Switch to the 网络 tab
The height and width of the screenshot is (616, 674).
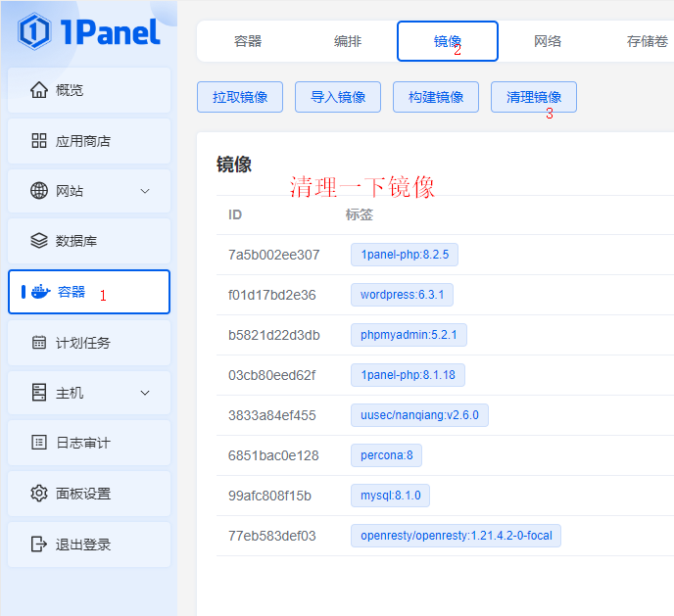548,41
